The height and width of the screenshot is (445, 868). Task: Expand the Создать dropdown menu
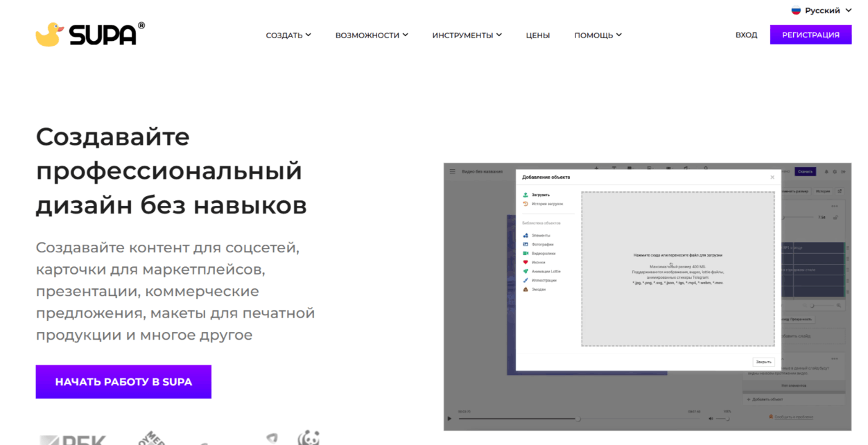point(288,35)
